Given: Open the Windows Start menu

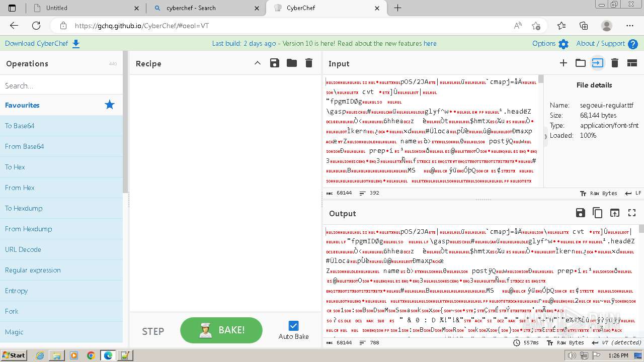Looking at the screenshot, I should point(14,355).
